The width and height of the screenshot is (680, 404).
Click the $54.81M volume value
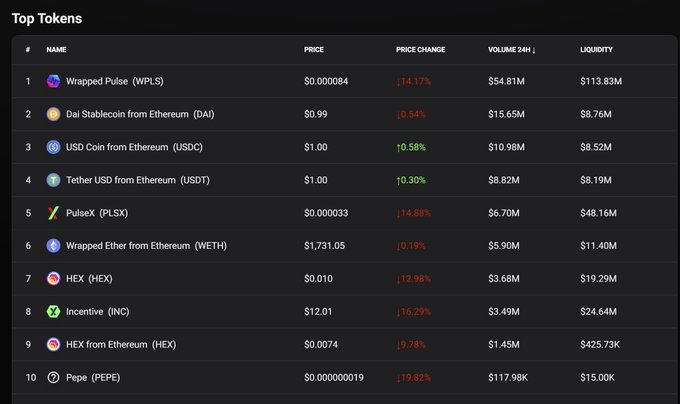(507, 81)
